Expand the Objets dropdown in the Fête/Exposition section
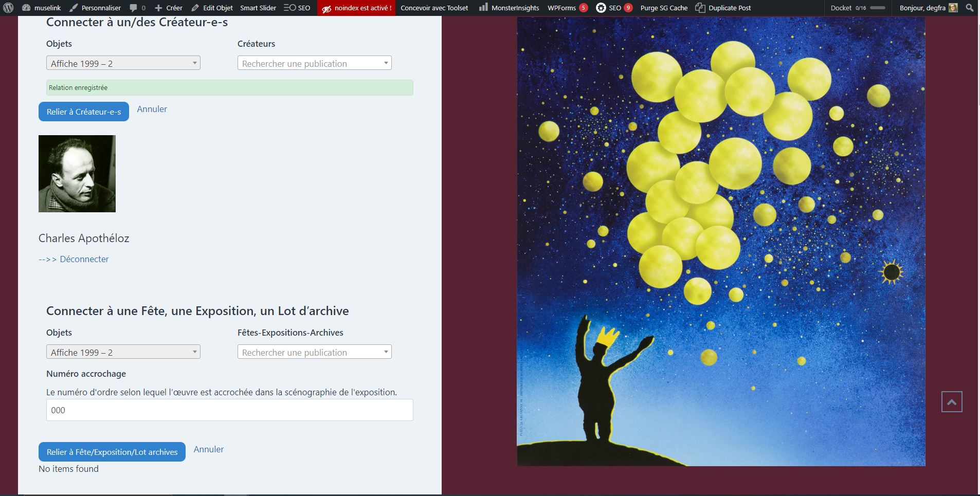Screen dimensions: 980x496 point(123,352)
